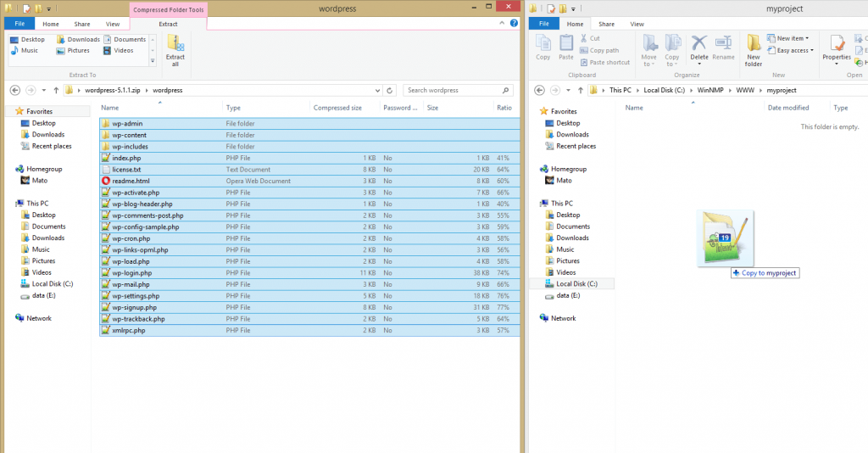This screenshot has height=453, width=868.
Task: Open Properties dropdown arrow in myproject ribbon
Action: pyautogui.click(x=837, y=64)
